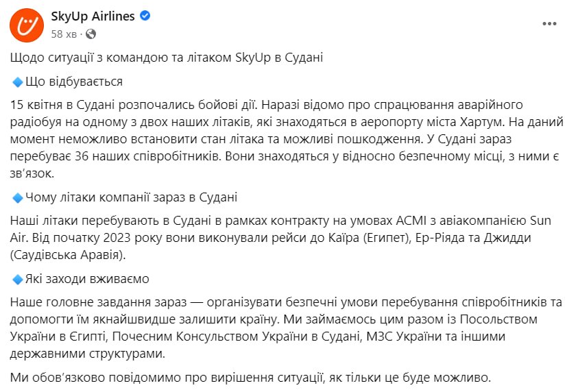Click the SkyUp Airlines orange profile avatar
Image resolution: width=576 pixels, height=392 pixels.
coord(27,24)
